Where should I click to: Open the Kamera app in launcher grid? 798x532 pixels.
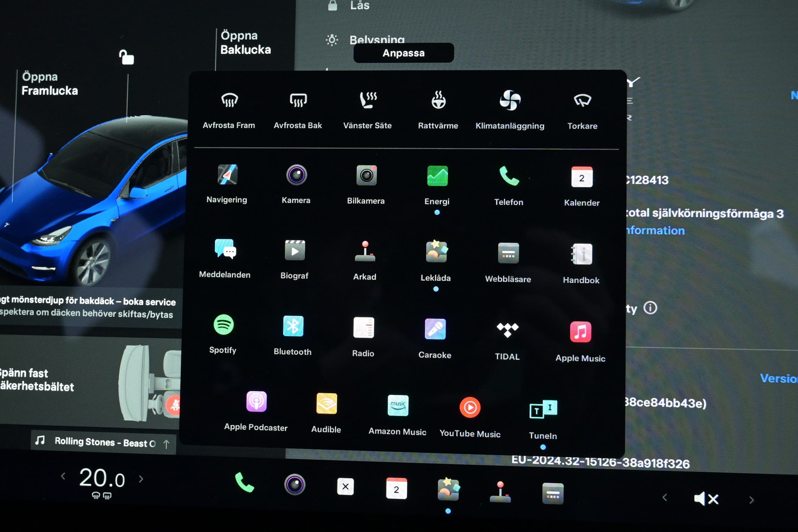point(296,184)
